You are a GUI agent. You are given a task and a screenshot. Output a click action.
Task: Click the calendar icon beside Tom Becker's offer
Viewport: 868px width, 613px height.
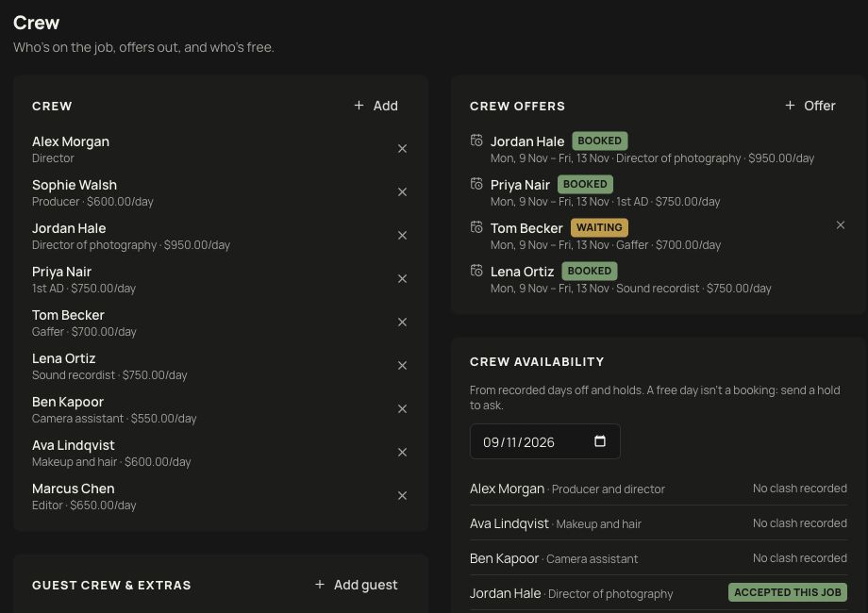[476, 227]
